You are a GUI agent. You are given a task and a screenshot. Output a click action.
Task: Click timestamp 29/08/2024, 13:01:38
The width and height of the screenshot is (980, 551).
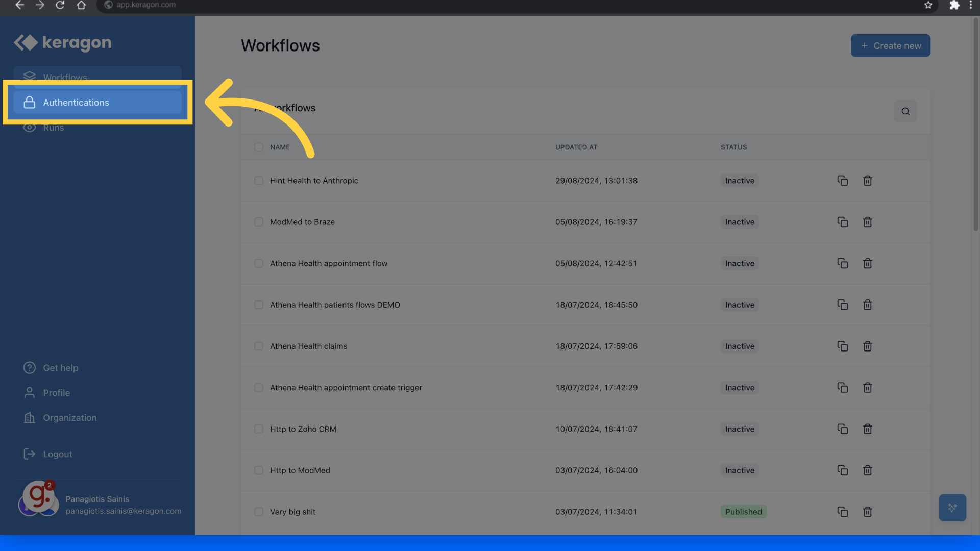tap(596, 181)
